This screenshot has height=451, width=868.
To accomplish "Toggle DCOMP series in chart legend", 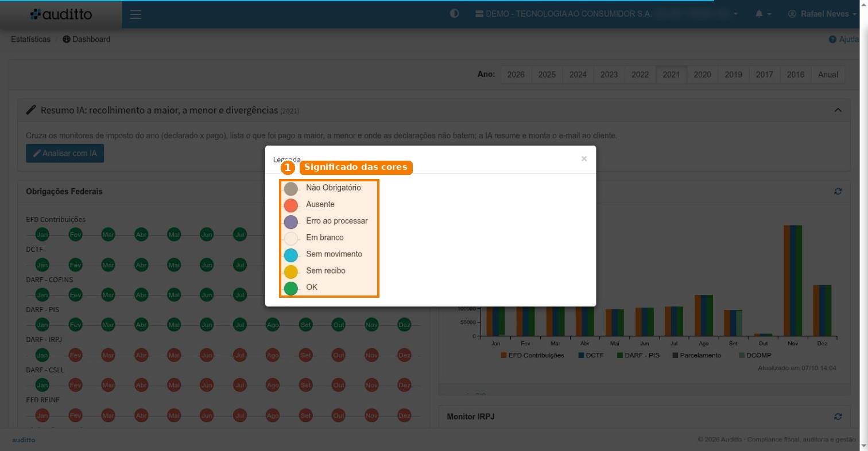I will tap(756, 355).
